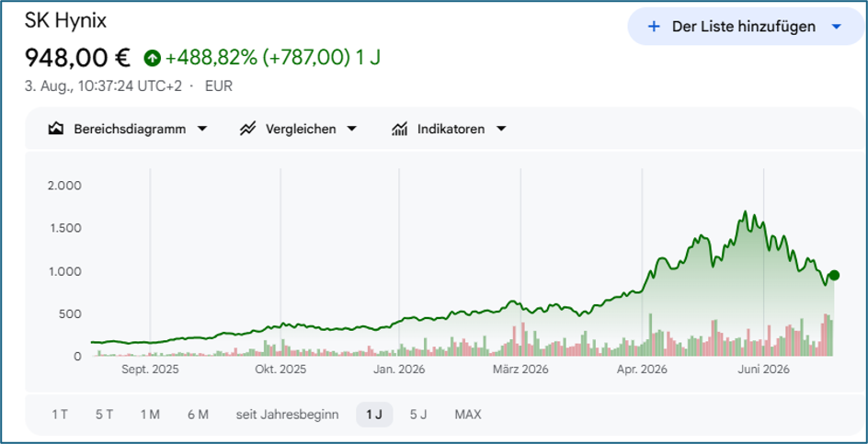Viewport: 868px width, 444px height.
Task: Show the MAX time range
Action: pos(468,414)
